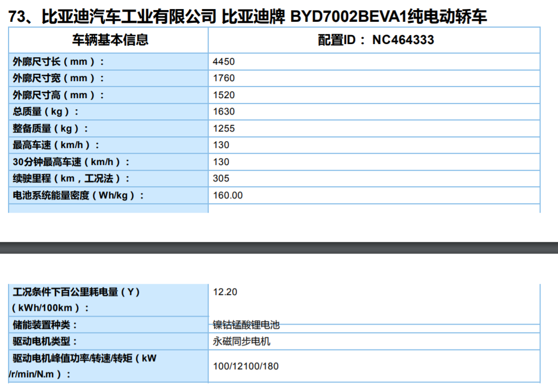
Task: Click the battery type '镍钴锰酸锂电池'
Action: (x=246, y=325)
